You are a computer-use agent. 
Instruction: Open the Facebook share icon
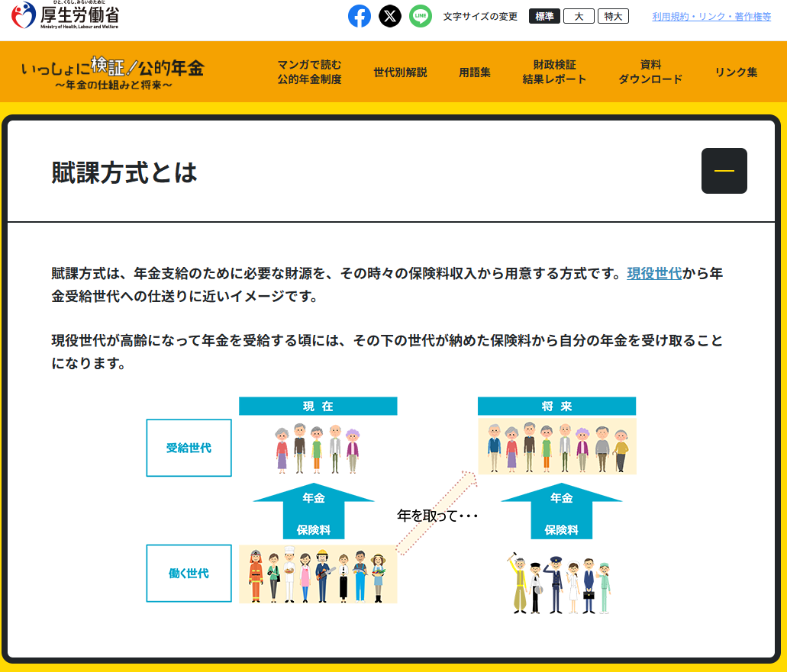(x=360, y=16)
